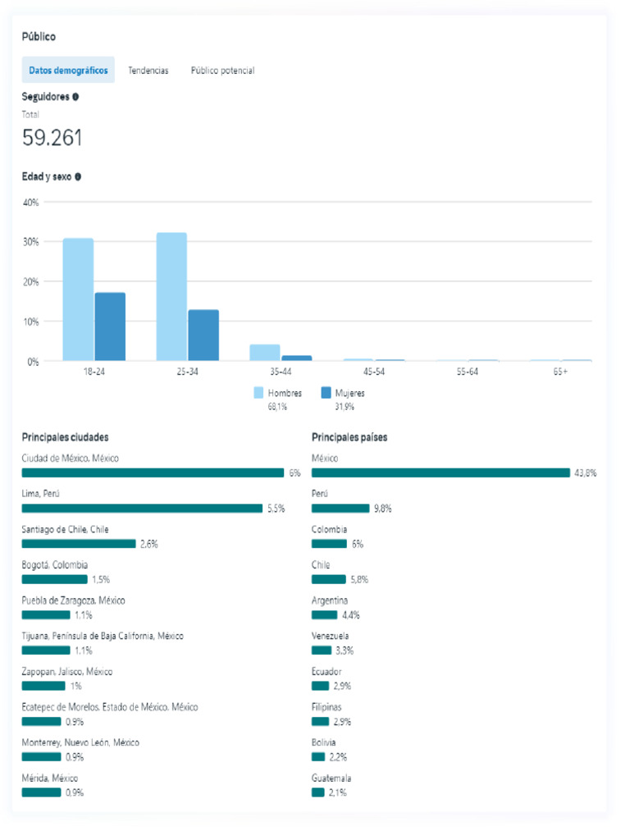
Task: Click the Seguidores section label
Action: [46, 97]
